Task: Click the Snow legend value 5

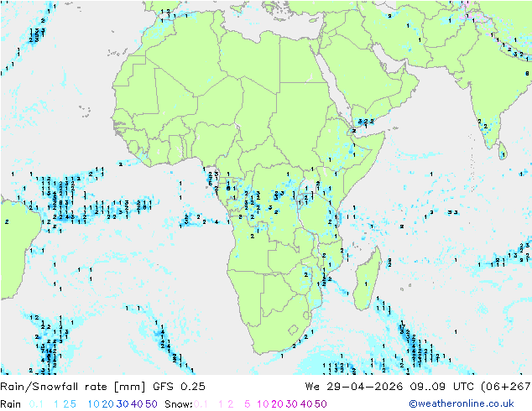Action: click(x=248, y=404)
